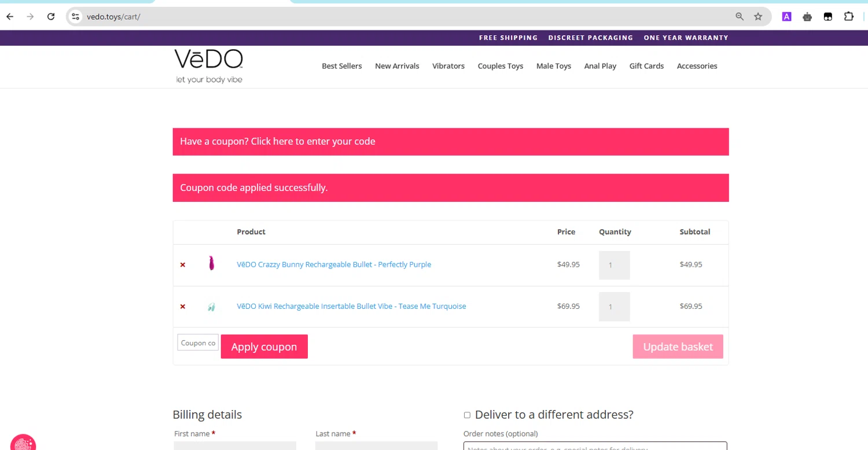Click the DISCREET PACKAGING banner text
Image resolution: width=868 pixels, height=450 pixels.
tap(591, 38)
